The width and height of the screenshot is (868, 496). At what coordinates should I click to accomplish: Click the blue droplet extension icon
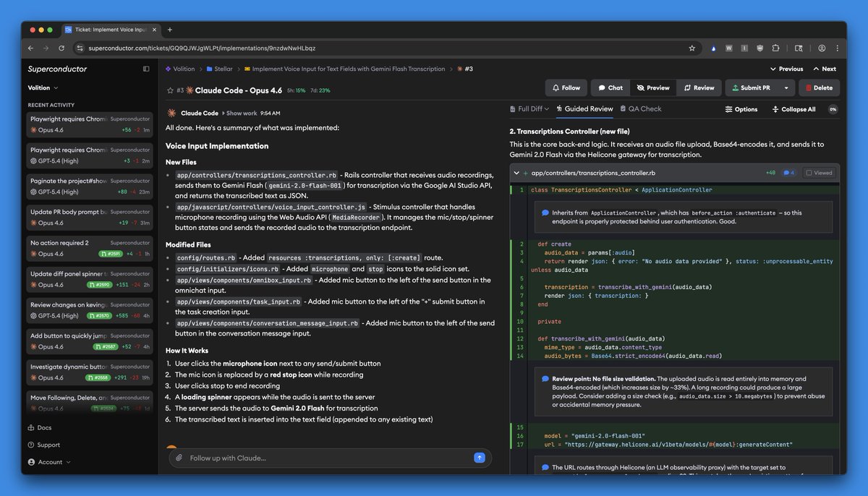[x=713, y=48]
